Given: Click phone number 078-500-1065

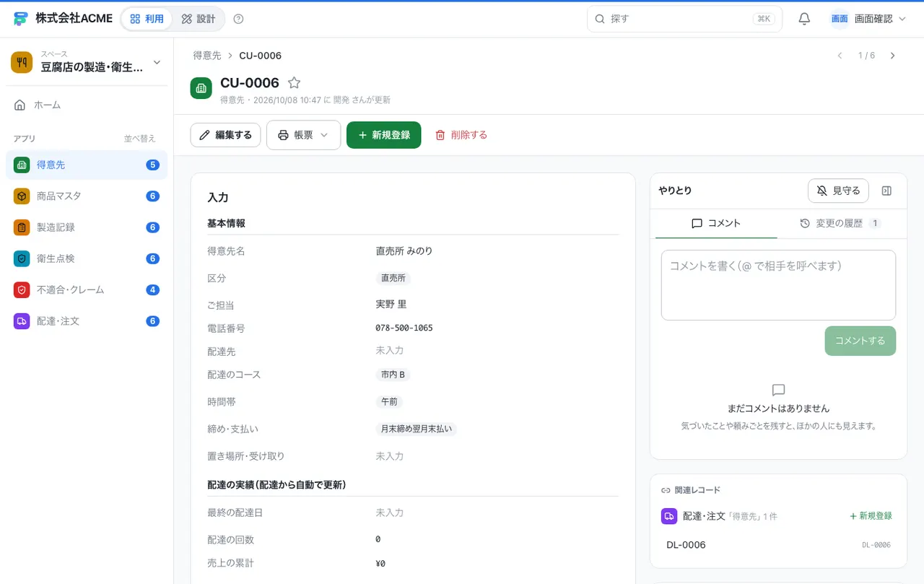Looking at the screenshot, I should (x=404, y=328).
